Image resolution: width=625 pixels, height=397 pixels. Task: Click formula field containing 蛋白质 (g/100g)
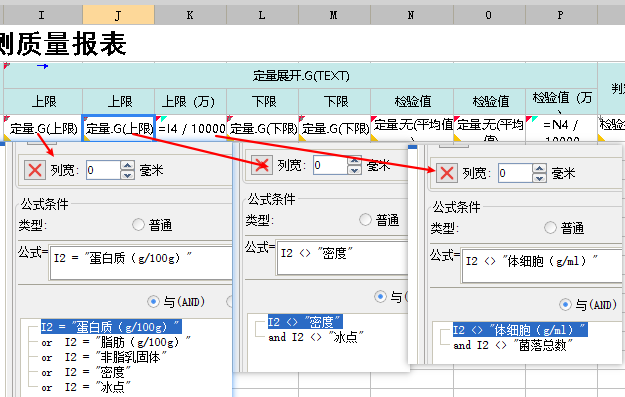click(x=141, y=263)
